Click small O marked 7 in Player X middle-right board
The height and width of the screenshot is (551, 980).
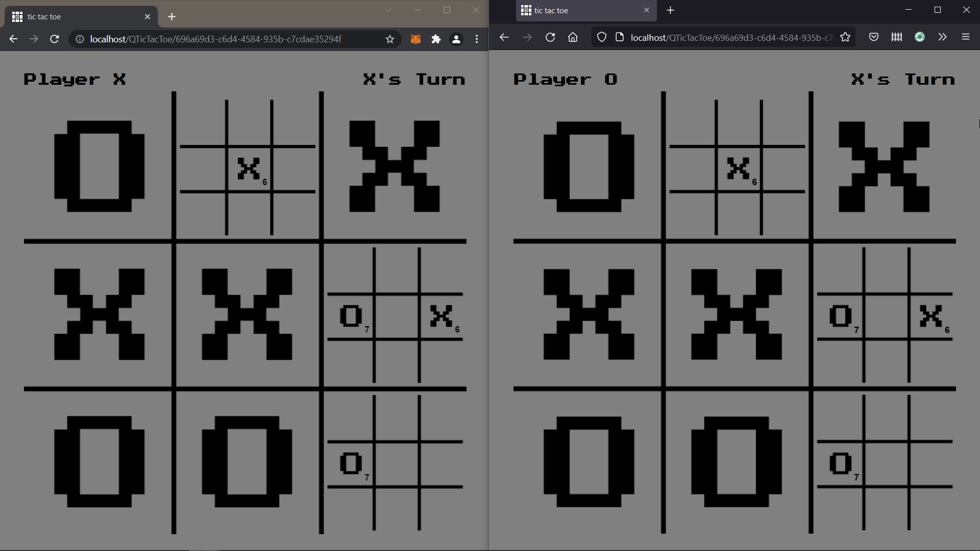[351, 316]
